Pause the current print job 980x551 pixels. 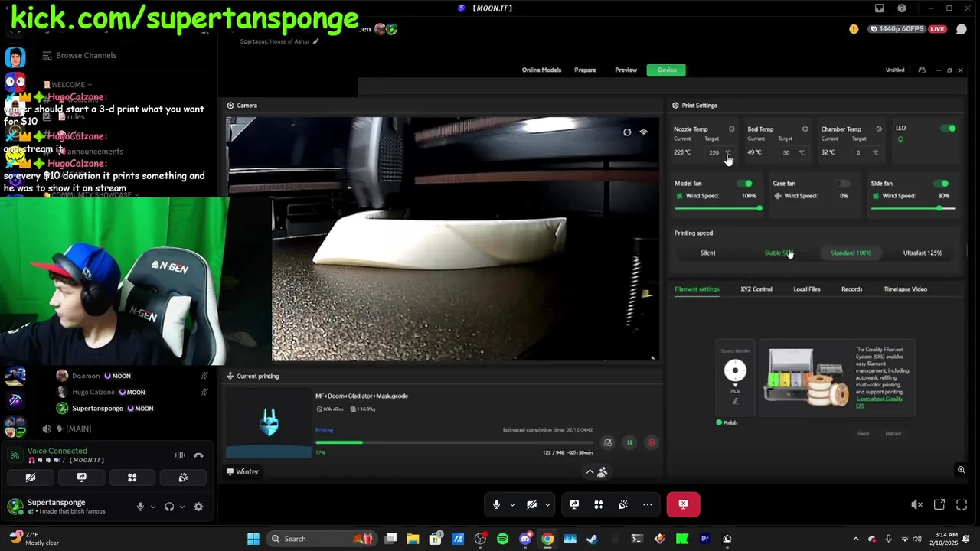pos(629,442)
